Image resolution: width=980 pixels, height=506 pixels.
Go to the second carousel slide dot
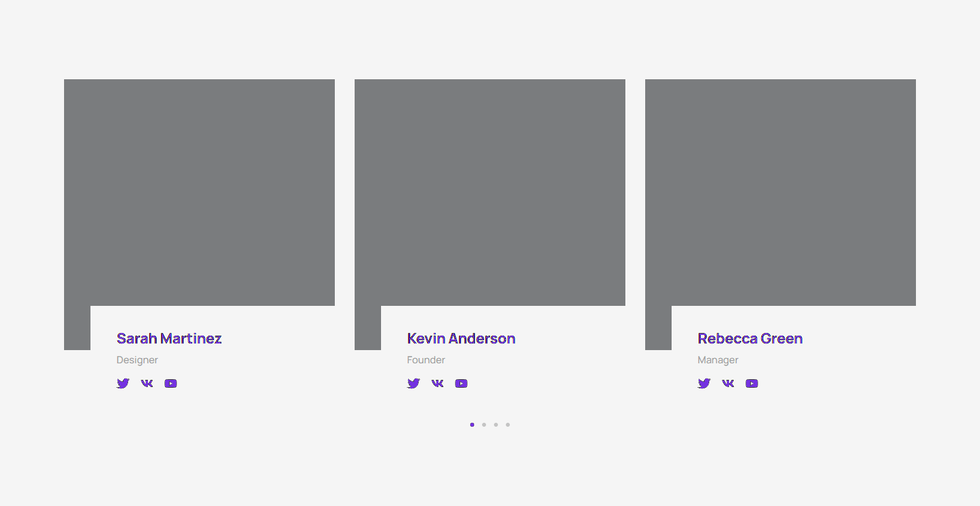[x=484, y=425]
